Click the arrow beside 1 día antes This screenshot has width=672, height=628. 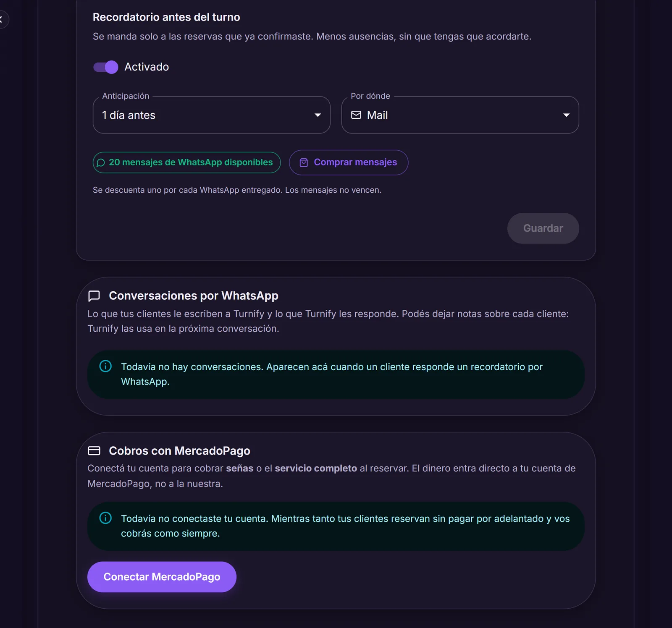(318, 115)
